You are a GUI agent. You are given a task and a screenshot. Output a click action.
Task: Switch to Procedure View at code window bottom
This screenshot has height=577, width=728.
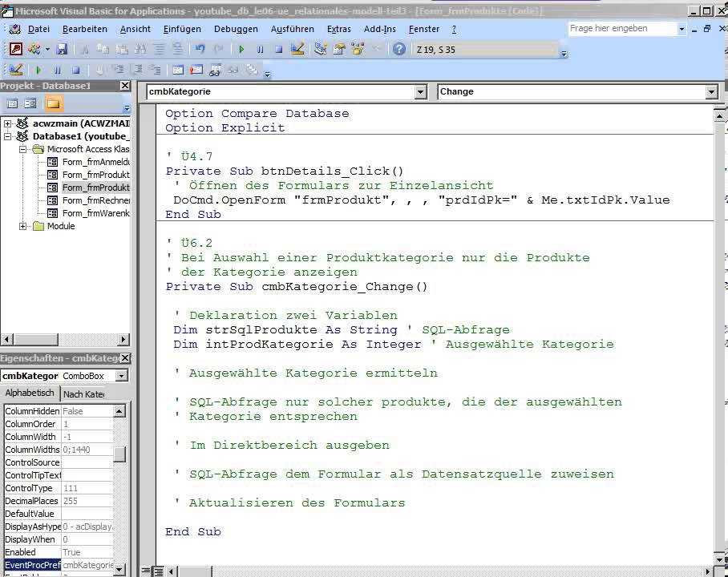coord(146,571)
